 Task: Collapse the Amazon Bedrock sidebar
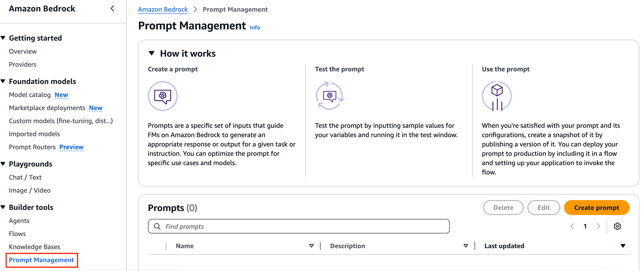click(112, 9)
